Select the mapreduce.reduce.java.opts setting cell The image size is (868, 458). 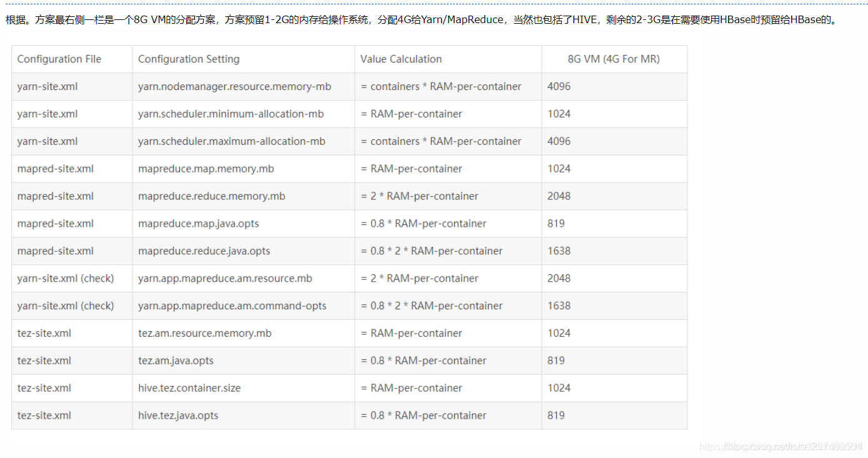click(x=244, y=251)
